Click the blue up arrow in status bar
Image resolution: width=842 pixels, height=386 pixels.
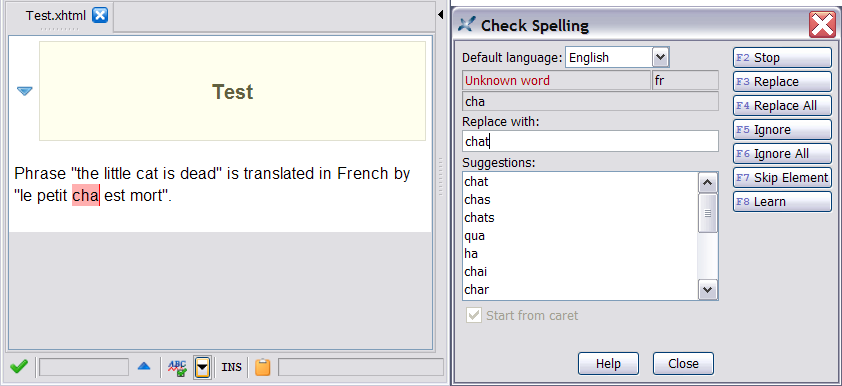coord(144,367)
